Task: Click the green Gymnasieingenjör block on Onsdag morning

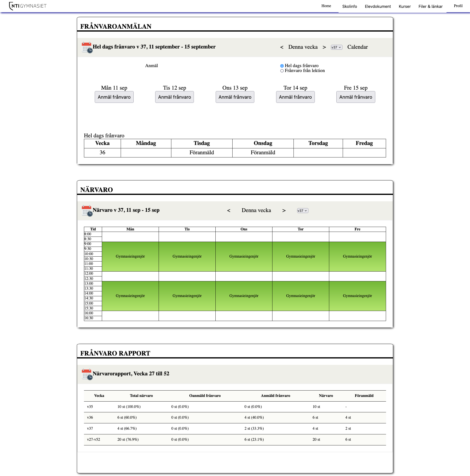Action: pos(244,256)
